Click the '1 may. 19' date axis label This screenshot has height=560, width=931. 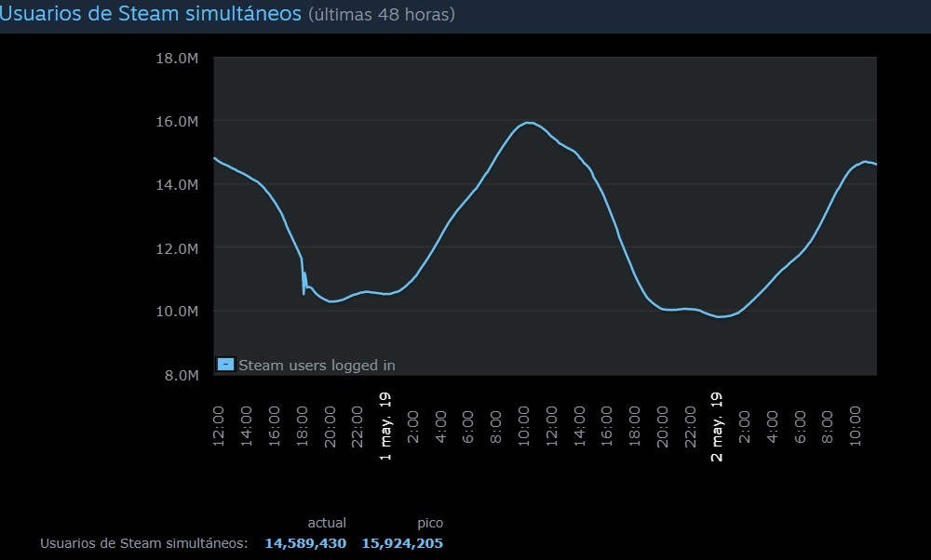point(385,426)
